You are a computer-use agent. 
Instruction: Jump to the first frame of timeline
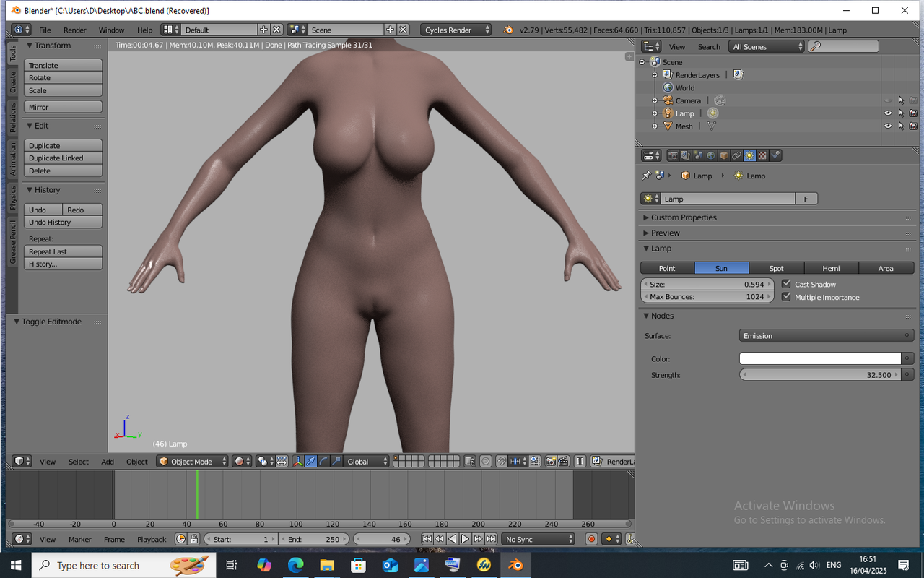[427, 539]
